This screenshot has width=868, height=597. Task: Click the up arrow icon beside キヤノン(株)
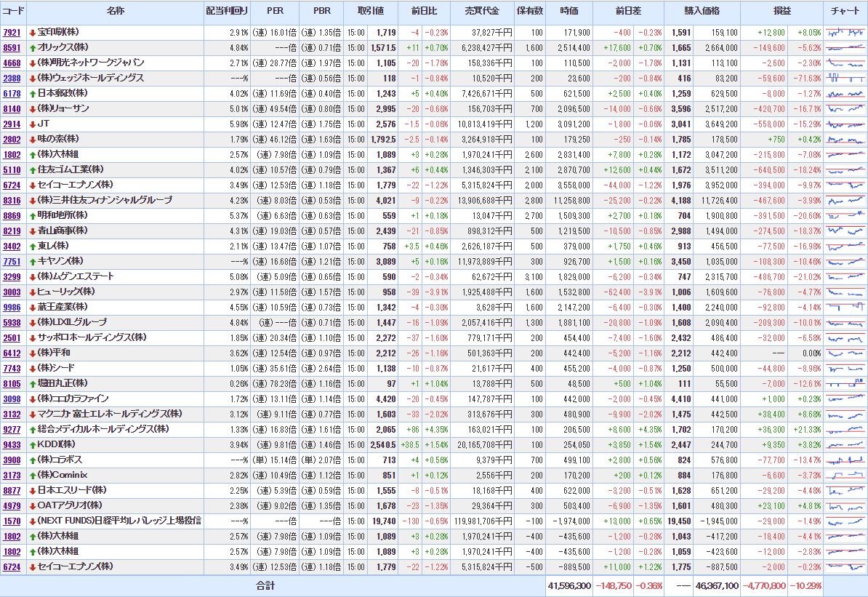tap(32, 261)
